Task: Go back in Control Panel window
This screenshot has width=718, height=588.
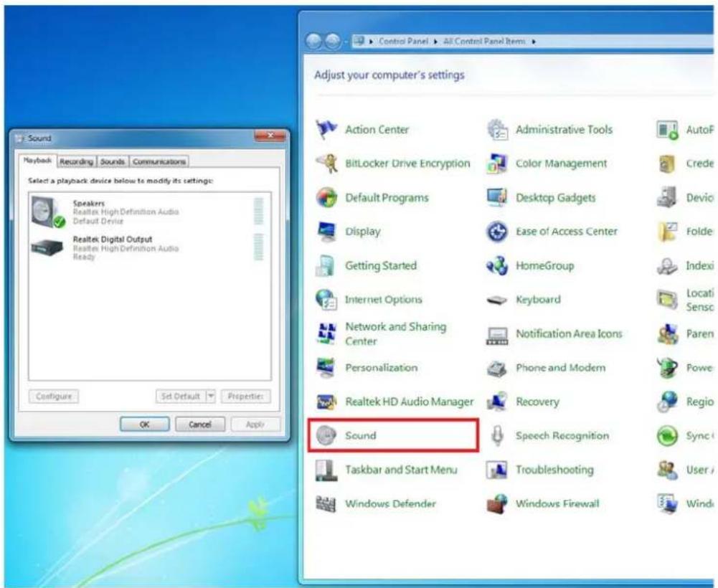Action: point(314,42)
